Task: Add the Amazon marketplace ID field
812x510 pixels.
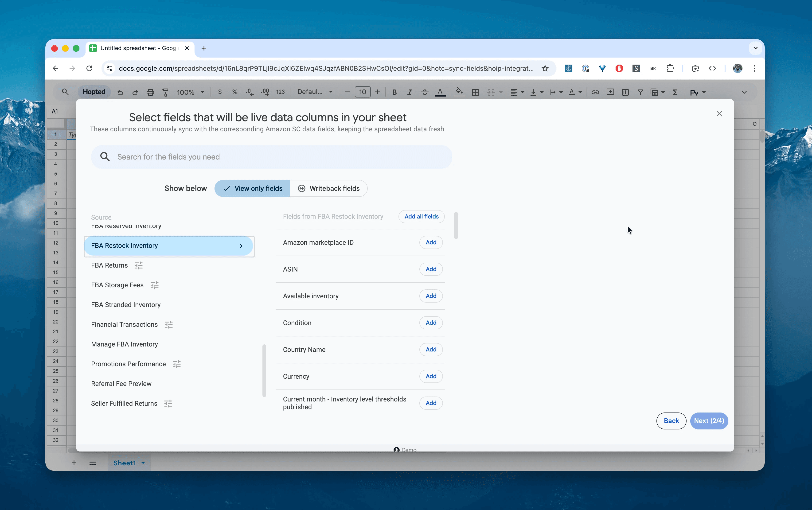Action: pyautogui.click(x=431, y=242)
